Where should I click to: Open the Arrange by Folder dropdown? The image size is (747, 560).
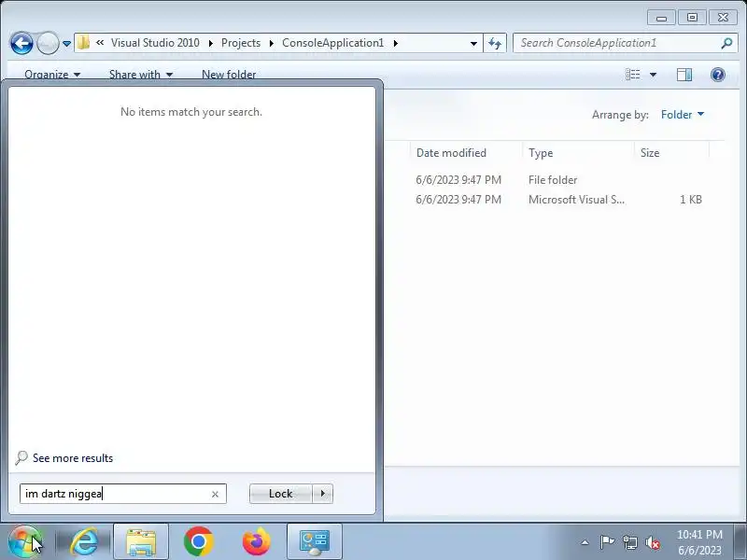coord(683,114)
